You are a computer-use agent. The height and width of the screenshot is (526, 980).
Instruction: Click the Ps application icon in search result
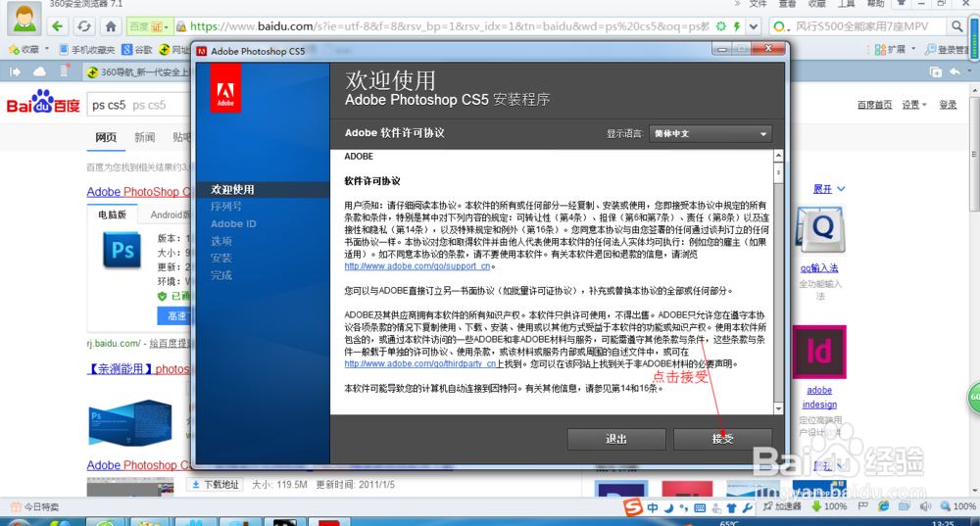click(x=122, y=250)
